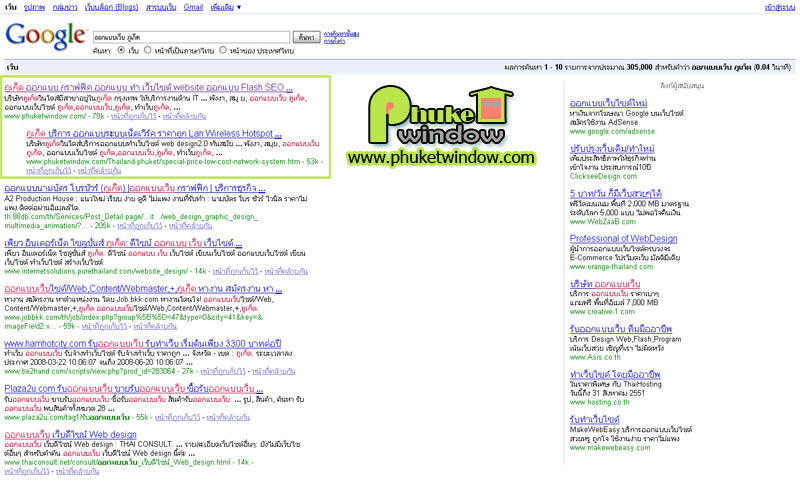Open cached page of phuketwindow.com 79k result

pos(133,116)
